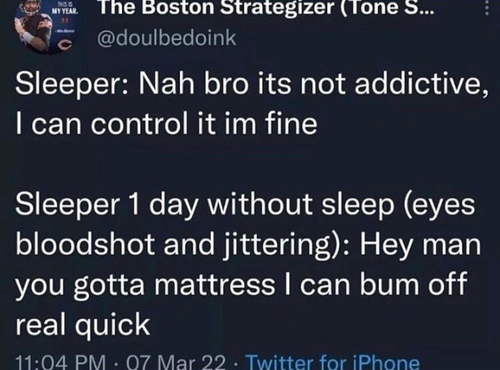Open The Boston Strategizer display name
Viewport: 500px width, 370px height.
pos(265,7)
